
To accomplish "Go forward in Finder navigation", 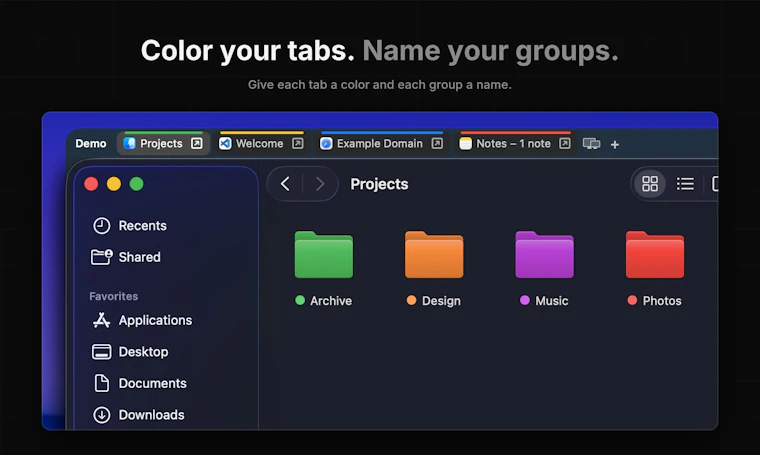I will [320, 184].
